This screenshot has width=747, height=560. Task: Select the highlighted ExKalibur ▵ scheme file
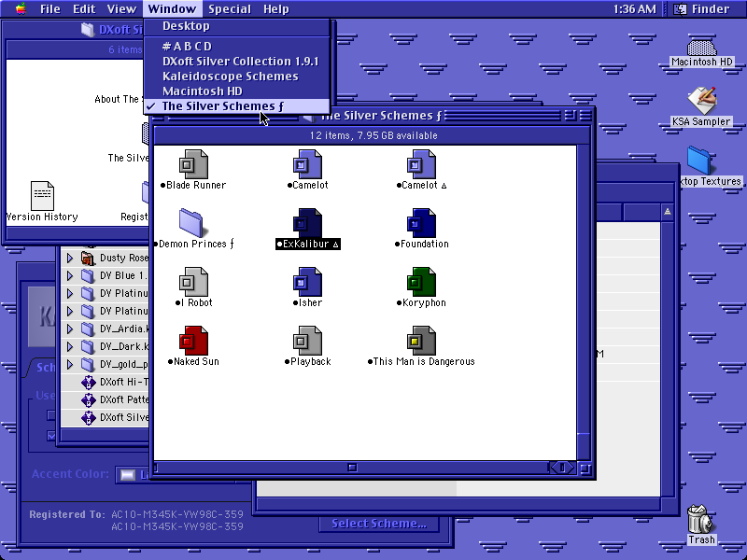click(307, 223)
